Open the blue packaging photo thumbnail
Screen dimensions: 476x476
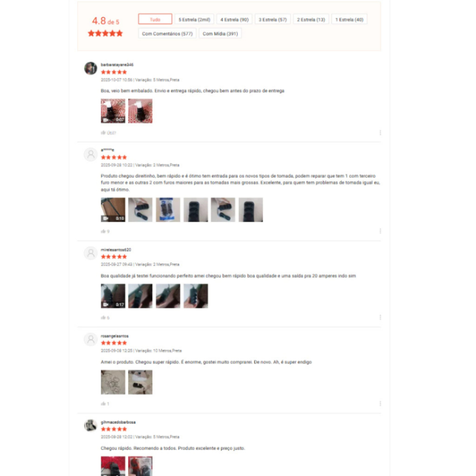[168, 210]
